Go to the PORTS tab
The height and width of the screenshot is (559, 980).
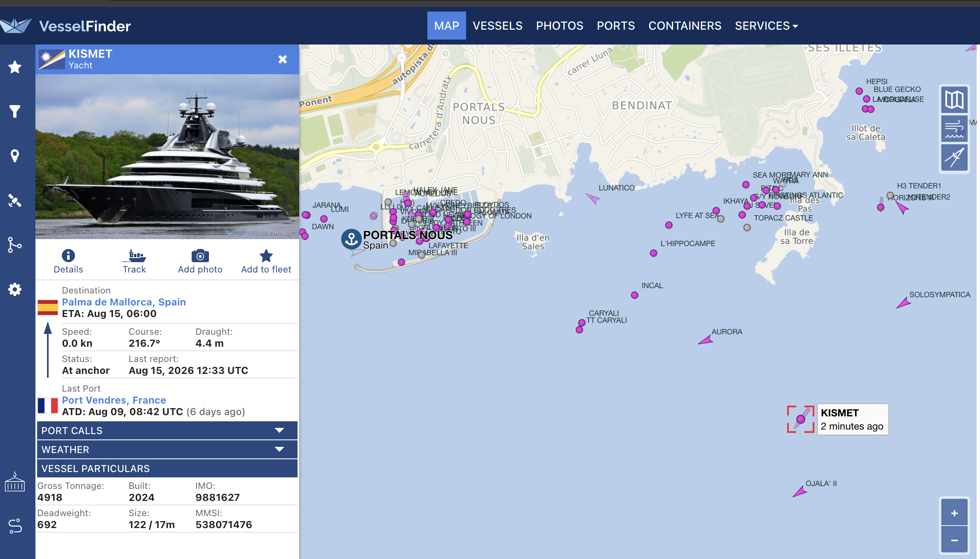pyautogui.click(x=616, y=26)
